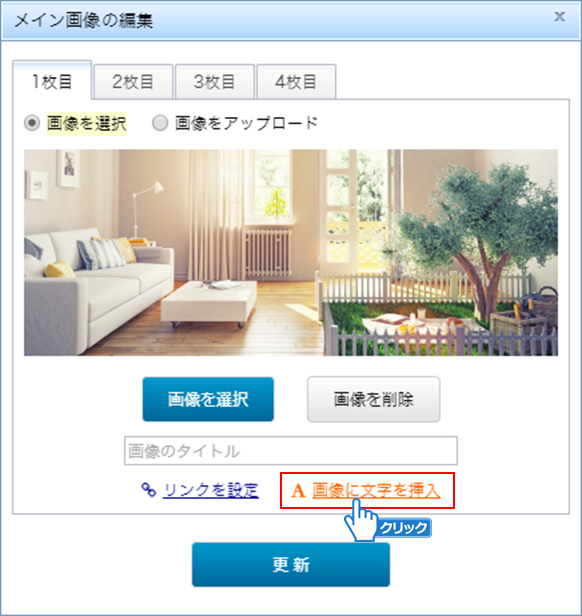582x616 pixels.
Task: Close the メイン画像の編集 dialog
Action: (559, 17)
